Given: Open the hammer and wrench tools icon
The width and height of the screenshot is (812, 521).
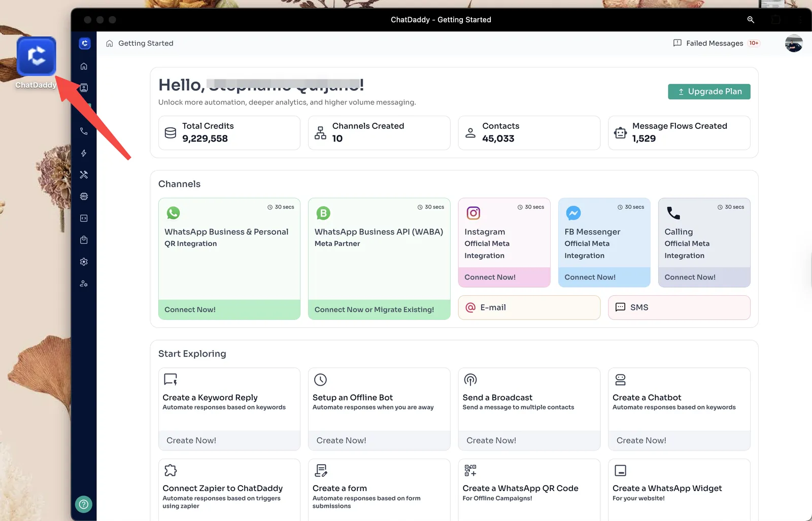Looking at the screenshot, I should click(x=84, y=175).
